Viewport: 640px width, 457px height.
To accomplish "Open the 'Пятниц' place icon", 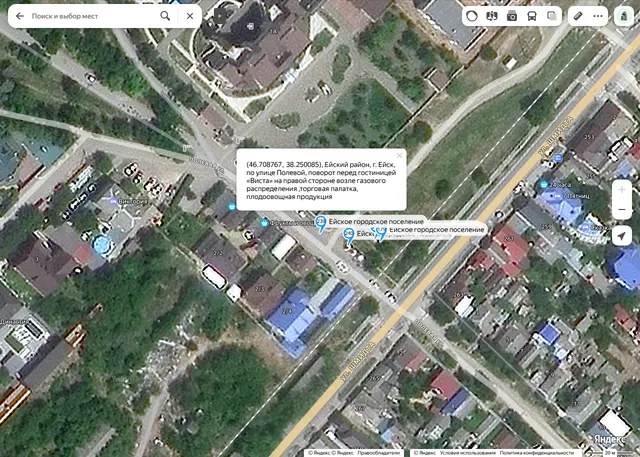I will (556, 196).
